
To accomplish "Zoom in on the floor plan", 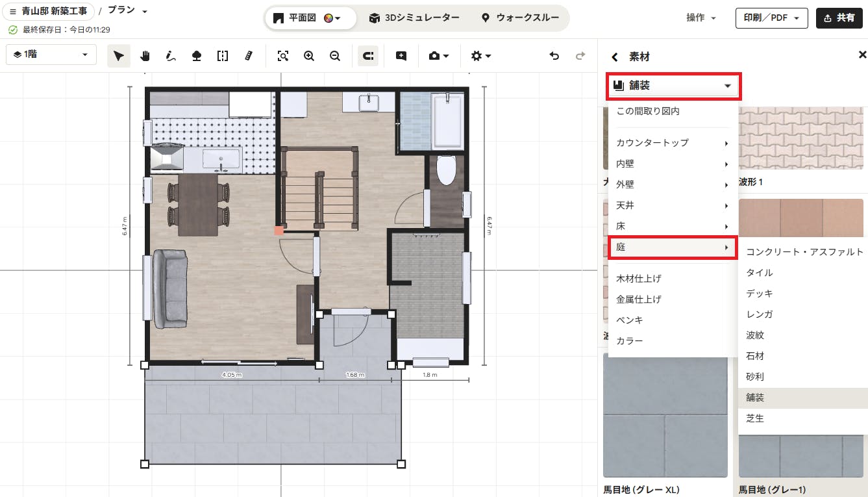I will coord(308,56).
